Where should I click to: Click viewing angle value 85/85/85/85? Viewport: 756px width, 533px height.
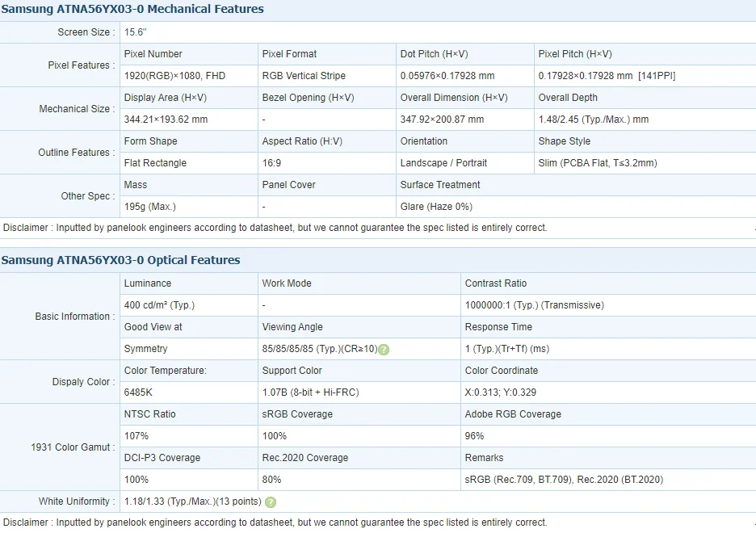(x=320, y=349)
